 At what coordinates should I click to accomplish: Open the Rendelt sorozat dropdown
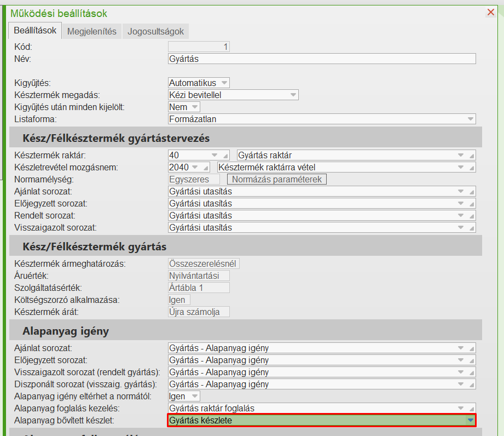[461, 215]
